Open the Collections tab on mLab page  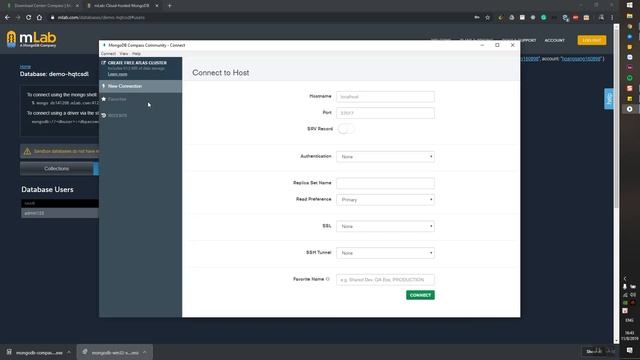pos(57,169)
